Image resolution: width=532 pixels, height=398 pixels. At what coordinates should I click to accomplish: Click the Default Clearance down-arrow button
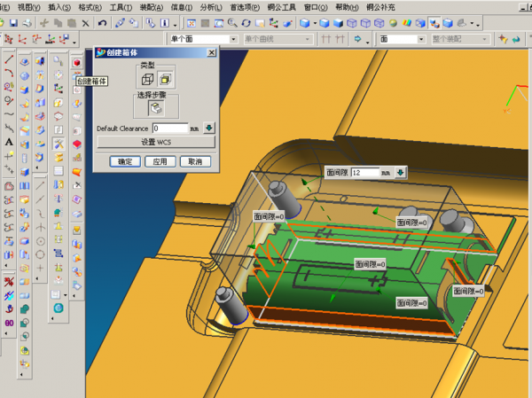pyautogui.click(x=209, y=128)
